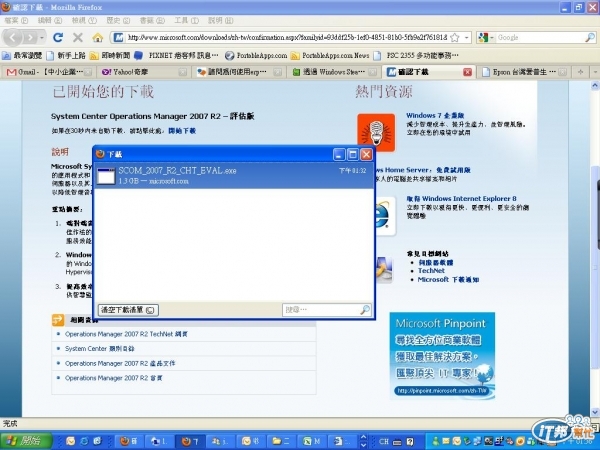Viewport: 600px width, 450px height.
Task: Close the 確認下載 tab with red X
Action: point(467,72)
